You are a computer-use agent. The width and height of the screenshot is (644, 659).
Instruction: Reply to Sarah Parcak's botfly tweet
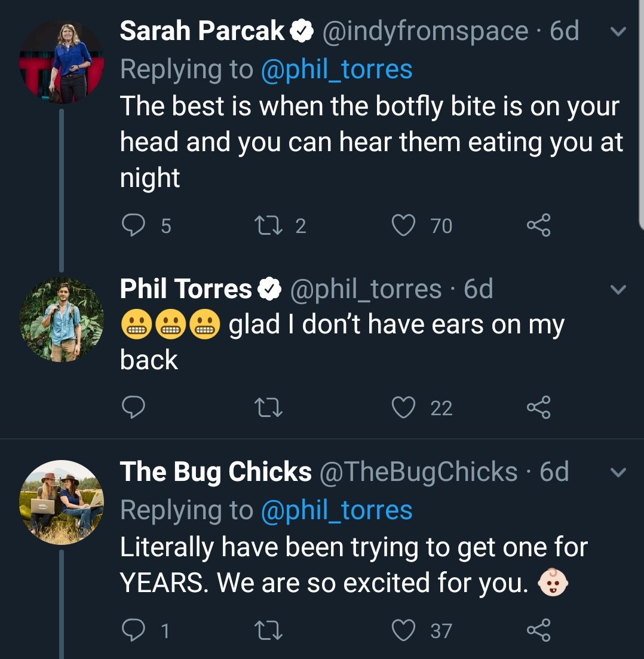[x=133, y=225]
